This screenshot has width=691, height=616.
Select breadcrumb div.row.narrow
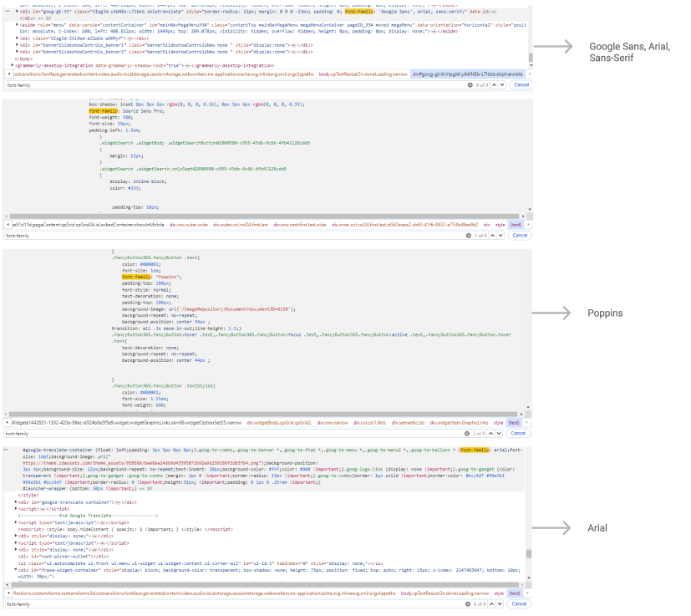(x=333, y=422)
